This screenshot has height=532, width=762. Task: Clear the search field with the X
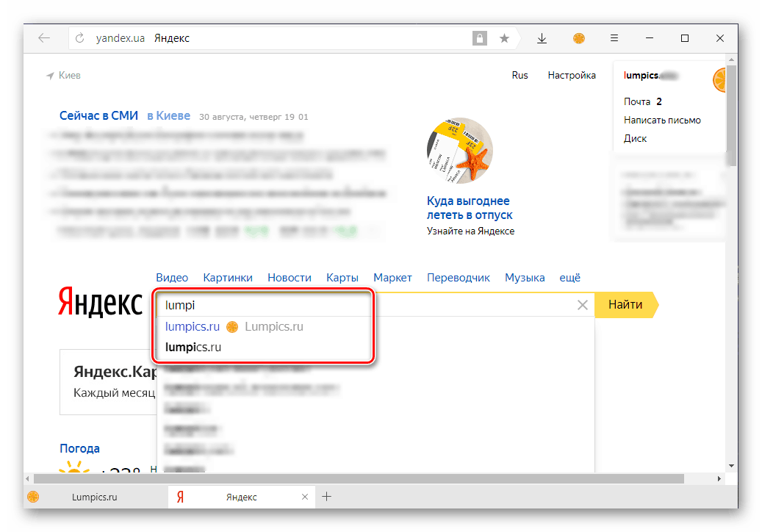582,305
